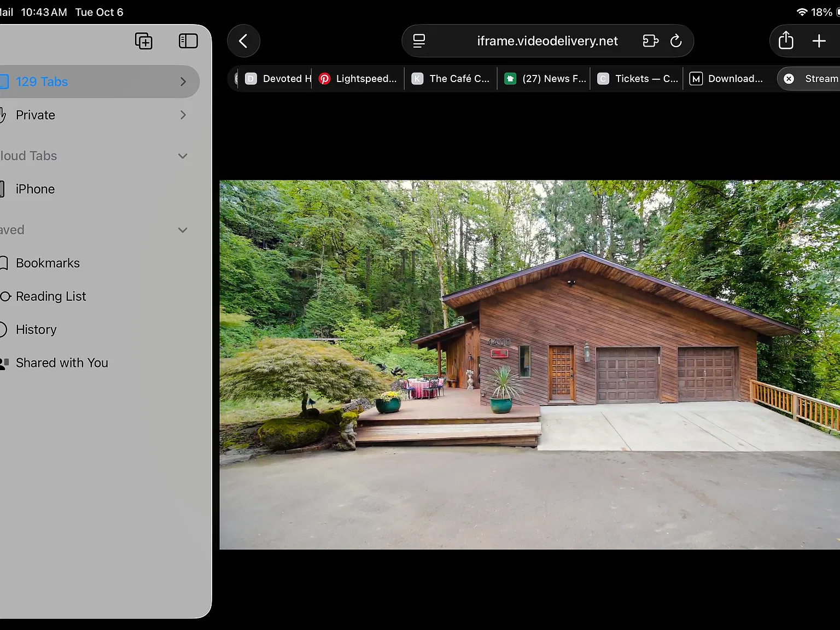
Task: Open iPhone tabs in sidebar
Action: [x=99, y=189]
